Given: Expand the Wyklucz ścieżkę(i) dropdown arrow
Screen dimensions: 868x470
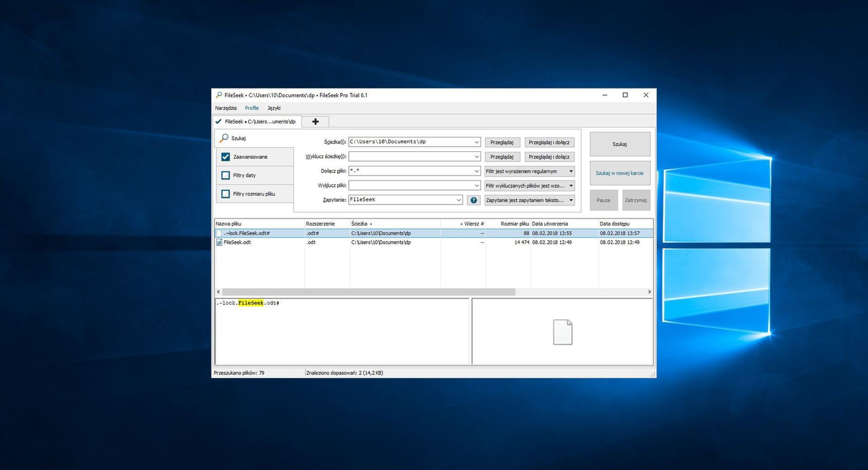Looking at the screenshot, I should click(x=476, y=157).
